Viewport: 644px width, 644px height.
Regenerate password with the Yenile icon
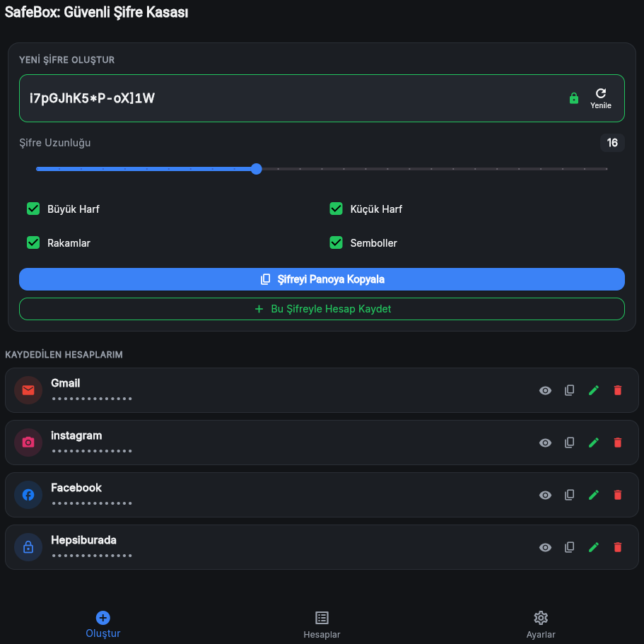pyautogui.click(x=600, y=98)
